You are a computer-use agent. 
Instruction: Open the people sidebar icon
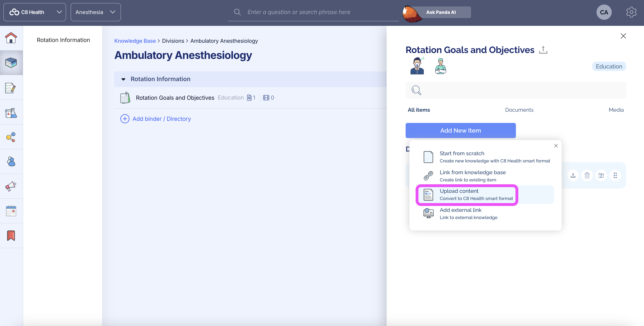[x=11, y=161]
